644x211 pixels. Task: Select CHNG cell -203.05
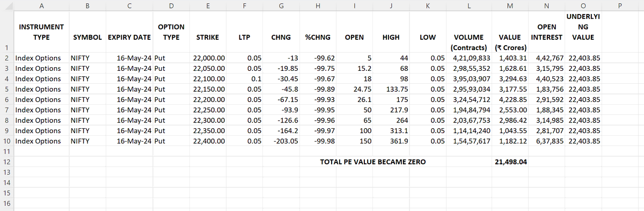(x=281, y=141)
